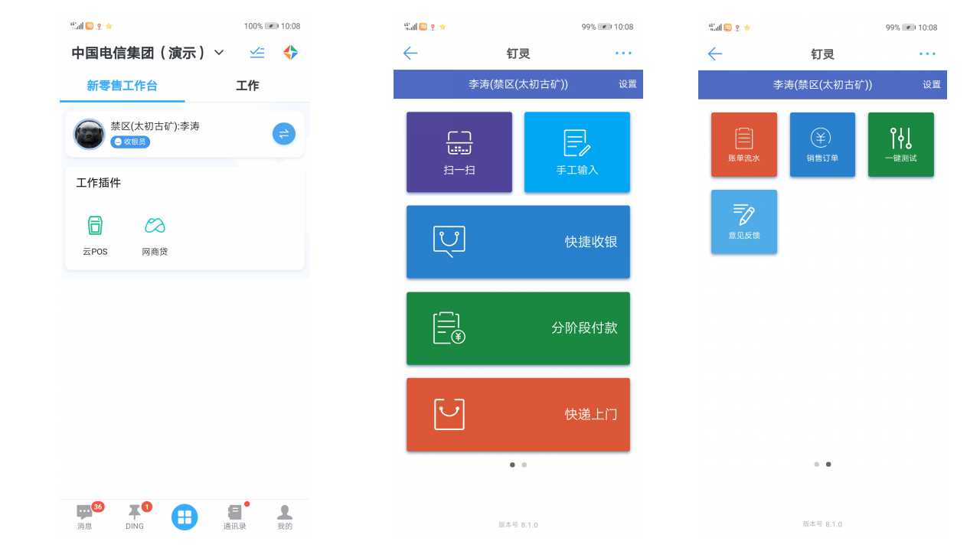
Task: Tap the battery indicator on left screen
Action: pyautogui.click(x=272, y=26)
